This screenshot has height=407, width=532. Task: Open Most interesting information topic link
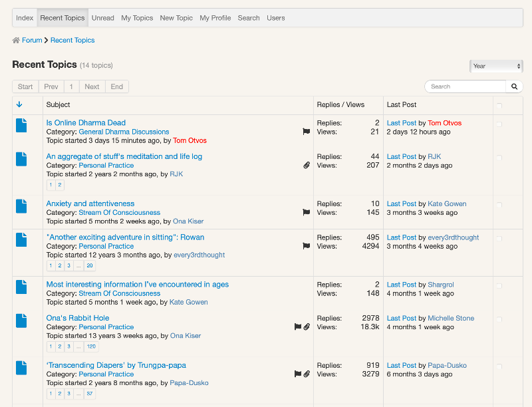(137, 284)
